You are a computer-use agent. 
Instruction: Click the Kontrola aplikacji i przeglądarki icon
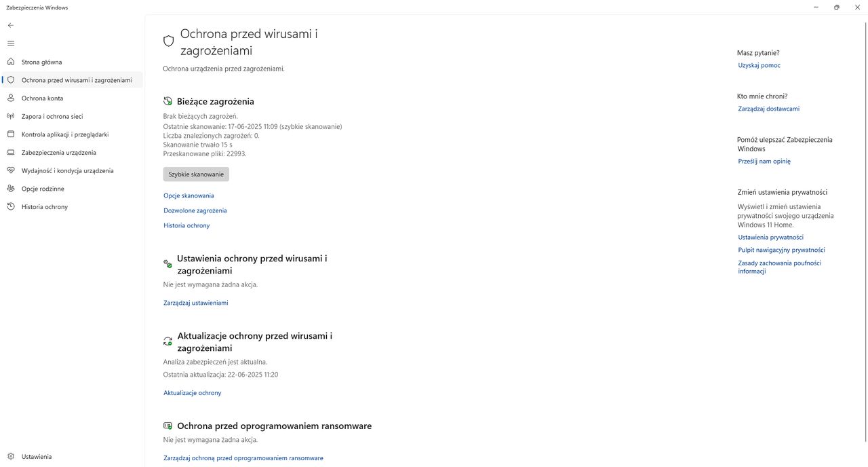click(x=10, y=134)
